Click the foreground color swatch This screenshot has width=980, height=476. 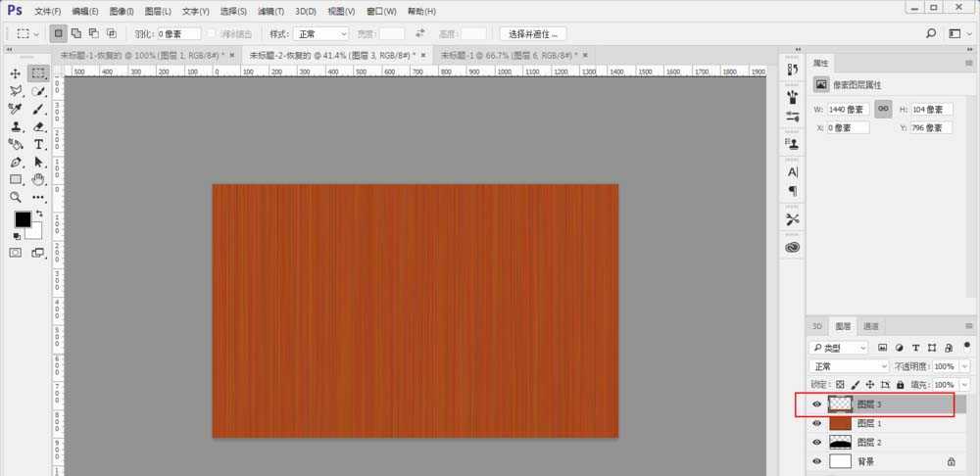pos(22,219)
